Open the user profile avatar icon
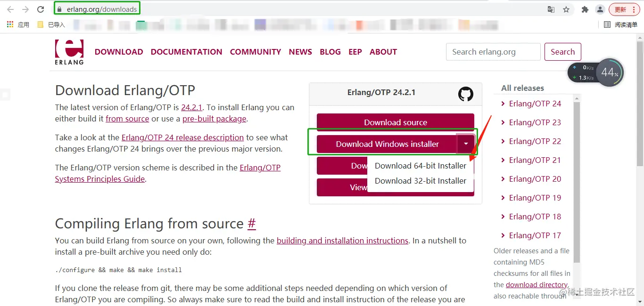This screenshot has width=644, height=306. pos(600,9)
